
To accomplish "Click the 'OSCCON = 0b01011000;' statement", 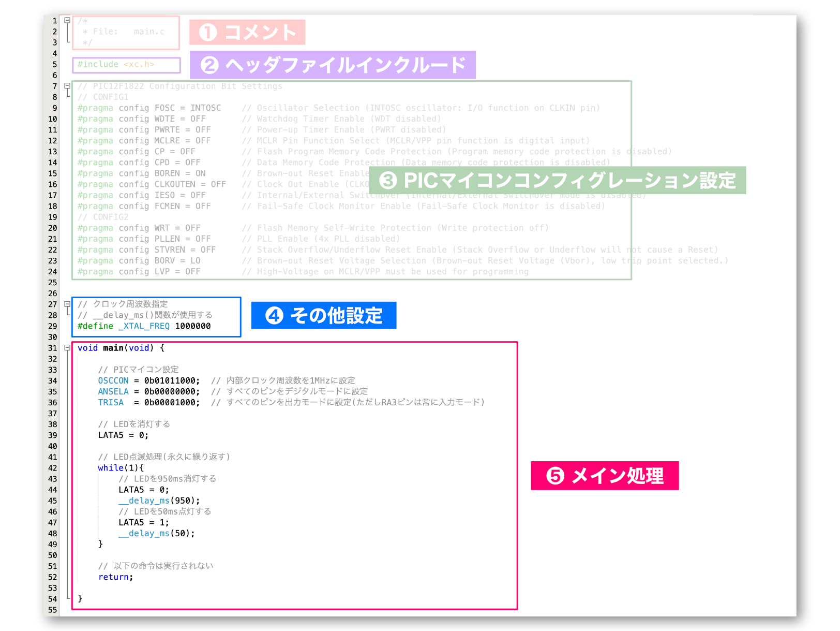I will pyautogui.click(x=149, y=380).
